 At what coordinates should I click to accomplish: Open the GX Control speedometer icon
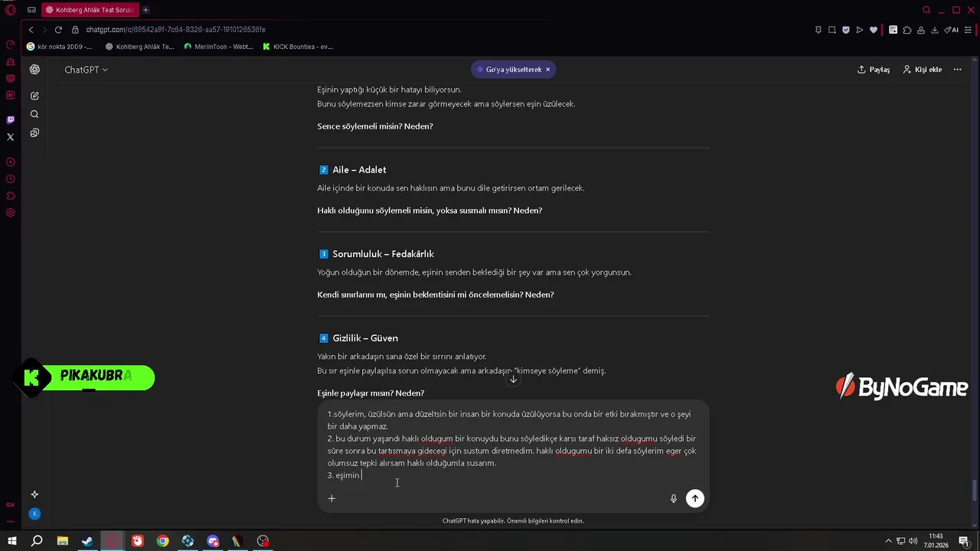(x=11, y=44)
